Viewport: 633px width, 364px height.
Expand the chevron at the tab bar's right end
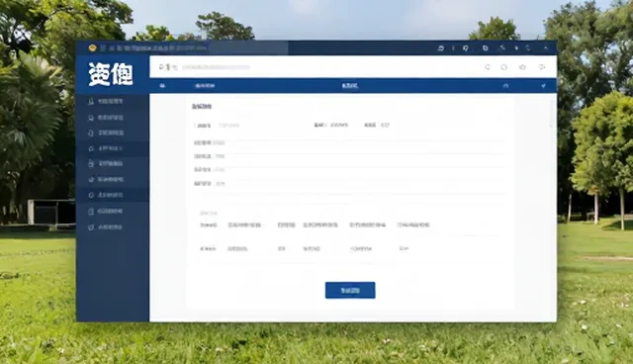tap(543, 85)
